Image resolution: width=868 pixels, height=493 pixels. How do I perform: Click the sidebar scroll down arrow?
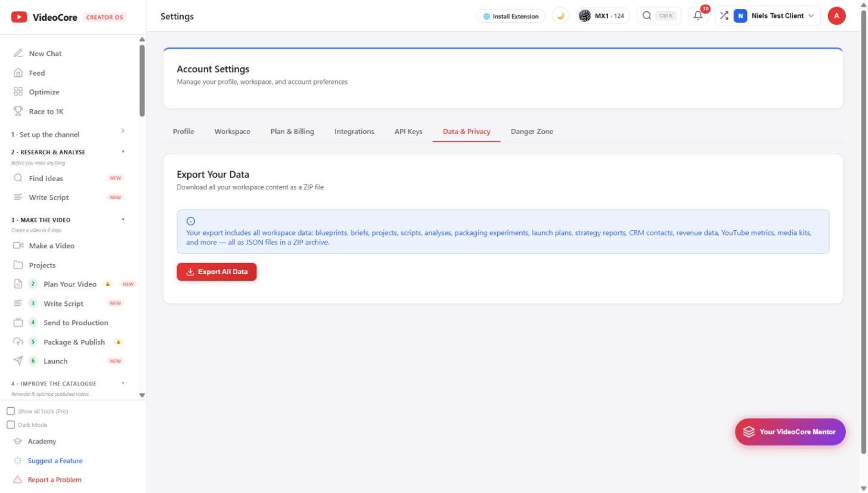[142, 395]
